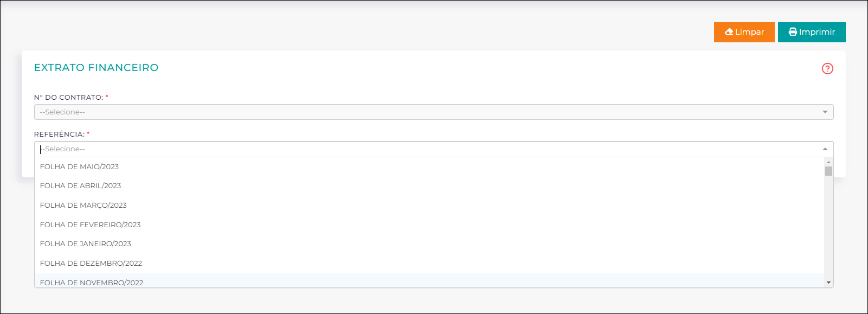Select FOLHA DE NOVEMBRO/2022 option
Viewport: 868px width, 314px height.
tap(429, 281)
